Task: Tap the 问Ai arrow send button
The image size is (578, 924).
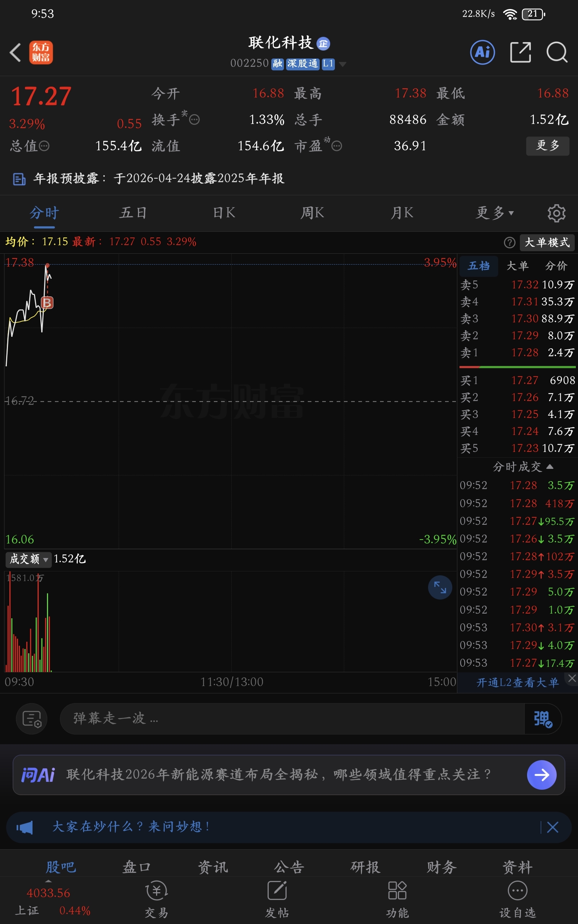Action: point(541,775)
